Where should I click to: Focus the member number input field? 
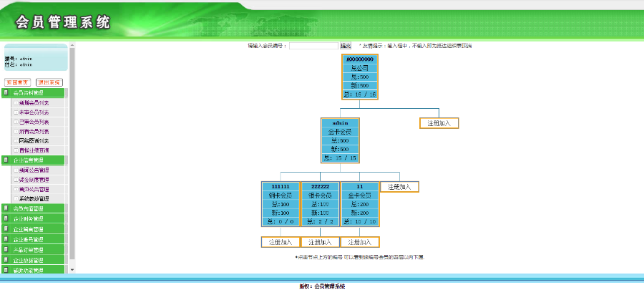coord(313,46)
